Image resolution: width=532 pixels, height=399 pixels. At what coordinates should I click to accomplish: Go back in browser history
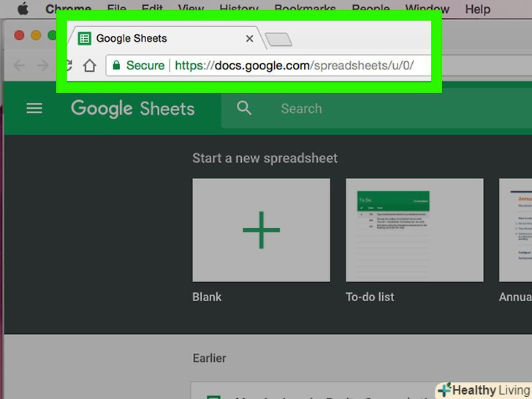pyautogui.click(x=19, y=65)
